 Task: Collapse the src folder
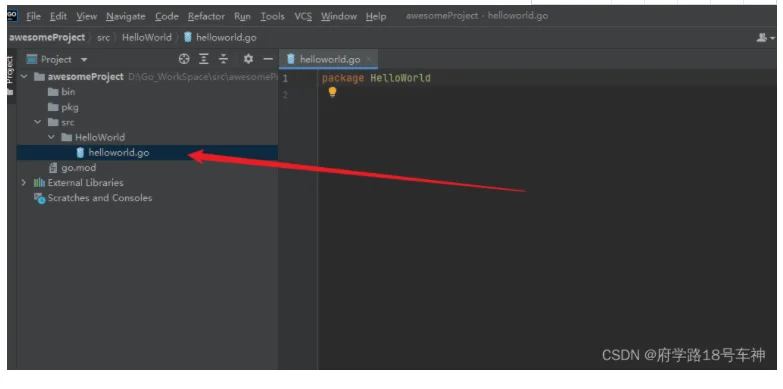(37, 122)
